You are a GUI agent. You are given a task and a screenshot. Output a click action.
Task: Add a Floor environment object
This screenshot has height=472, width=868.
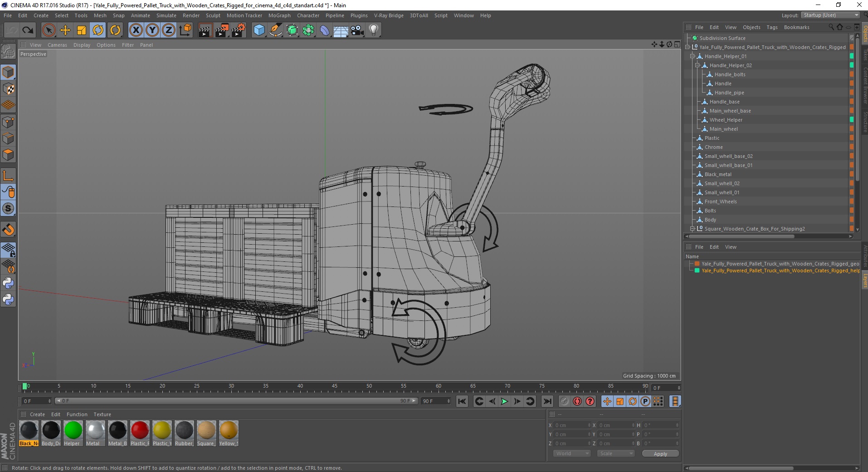click(341, 30)
